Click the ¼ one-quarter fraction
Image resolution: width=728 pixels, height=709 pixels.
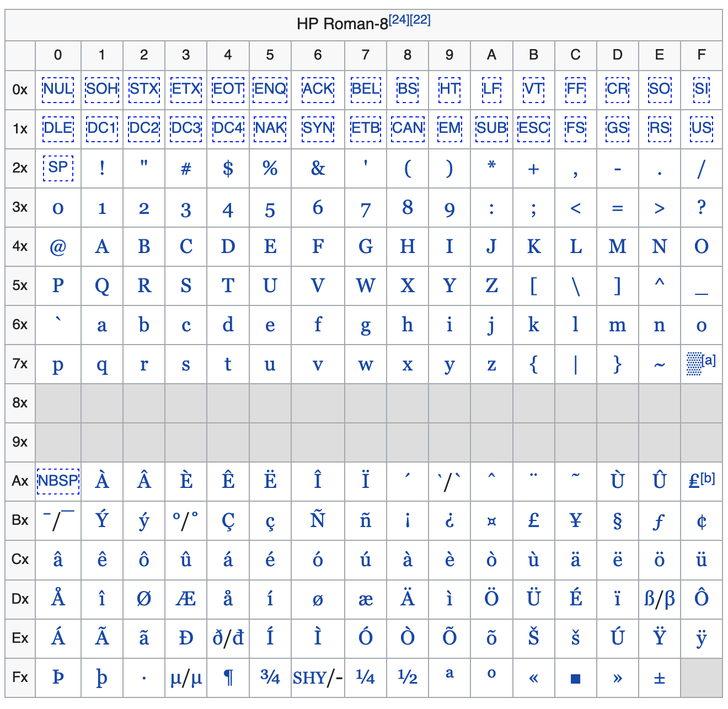pyautogui.click(x=366, y=677)
